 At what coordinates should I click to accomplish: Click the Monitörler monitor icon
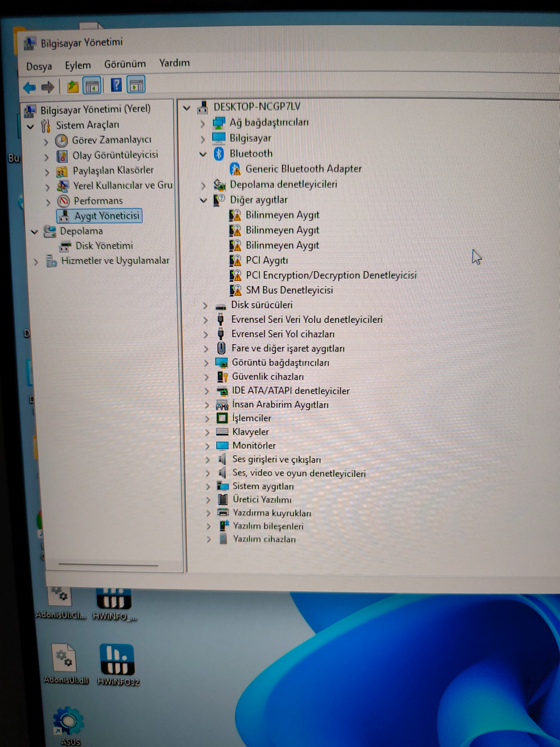(x=222, y=445)
